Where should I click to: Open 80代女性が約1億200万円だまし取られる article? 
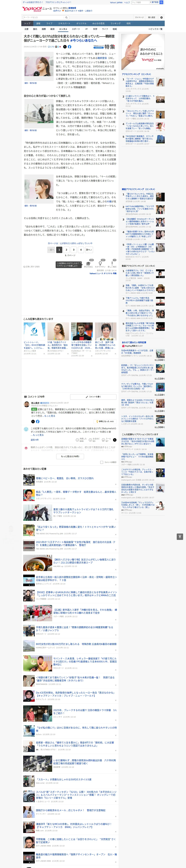pos(76,644)
